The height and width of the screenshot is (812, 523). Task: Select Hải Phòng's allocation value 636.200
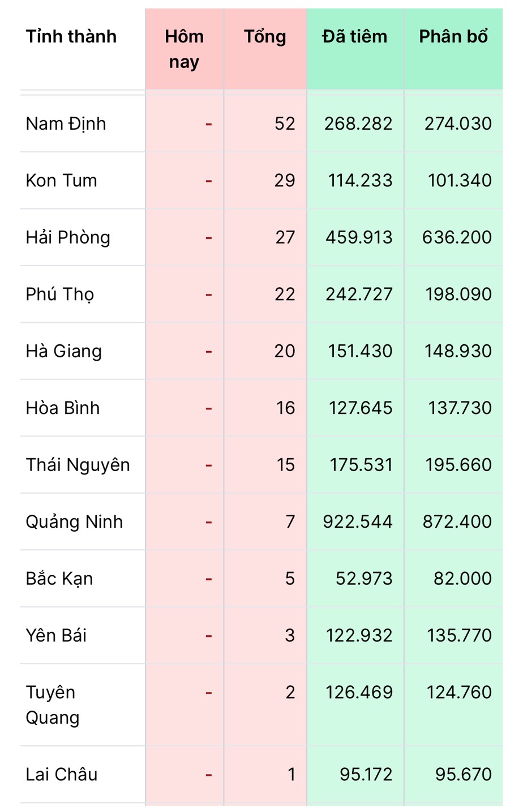457,237
